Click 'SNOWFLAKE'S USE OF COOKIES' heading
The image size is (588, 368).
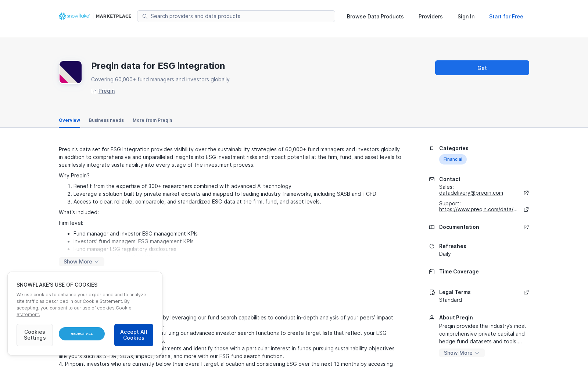57,285
